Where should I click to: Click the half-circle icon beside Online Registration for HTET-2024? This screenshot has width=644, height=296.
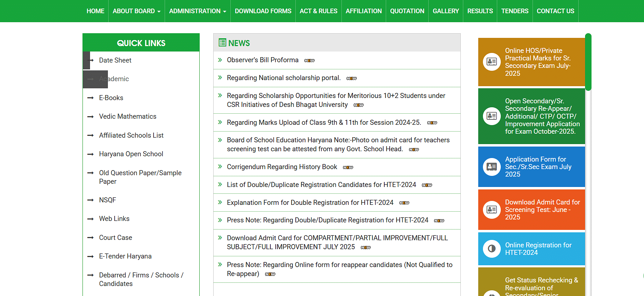(492, 248)
